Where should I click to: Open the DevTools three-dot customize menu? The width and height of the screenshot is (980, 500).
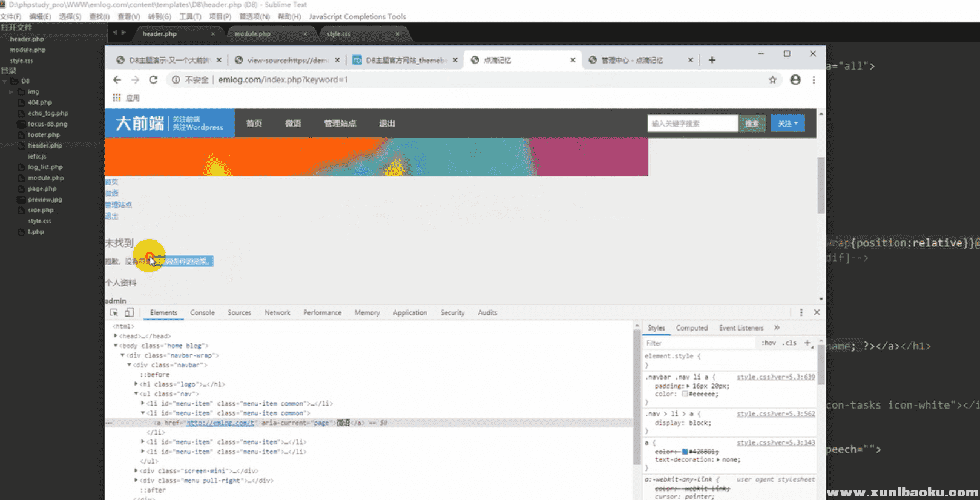point(801,312)
